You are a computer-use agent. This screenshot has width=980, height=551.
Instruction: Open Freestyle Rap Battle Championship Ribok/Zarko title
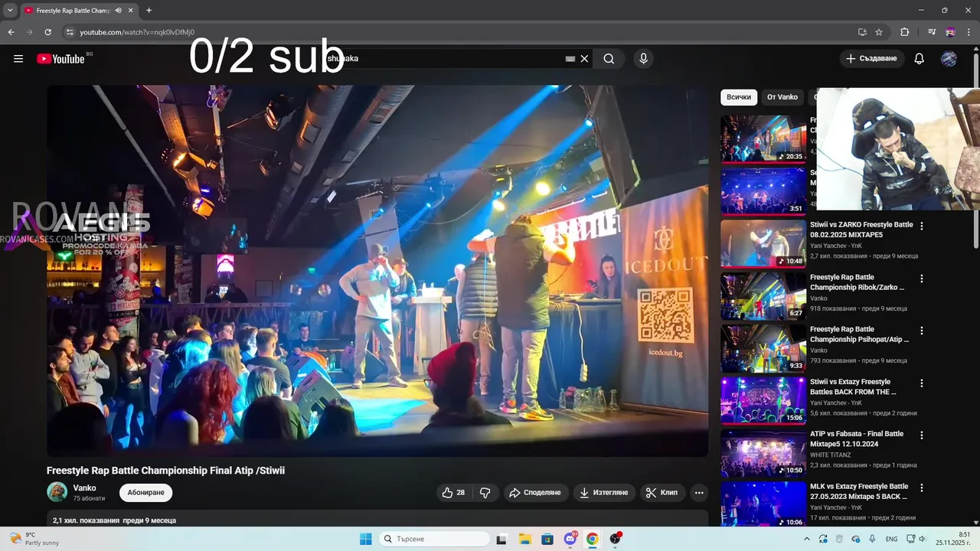(857, 282)
